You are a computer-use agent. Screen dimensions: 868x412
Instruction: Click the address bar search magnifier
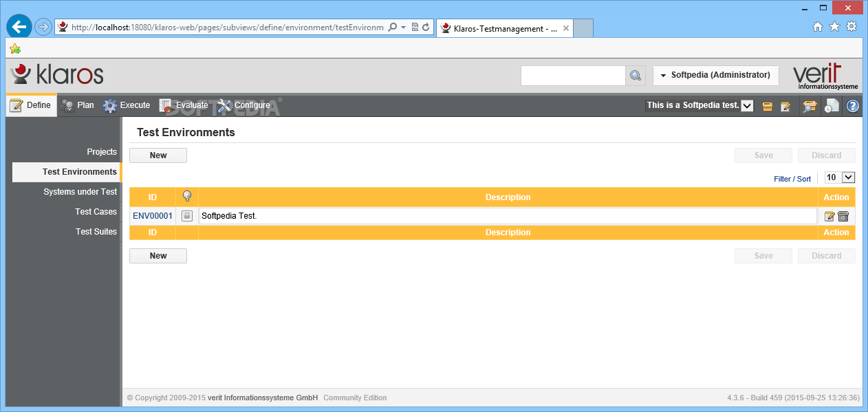[x=392, y=28]
